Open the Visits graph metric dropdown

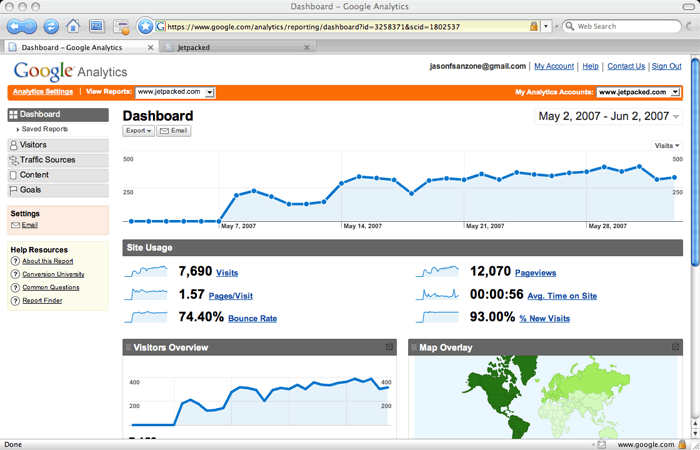tap(666, 145)
